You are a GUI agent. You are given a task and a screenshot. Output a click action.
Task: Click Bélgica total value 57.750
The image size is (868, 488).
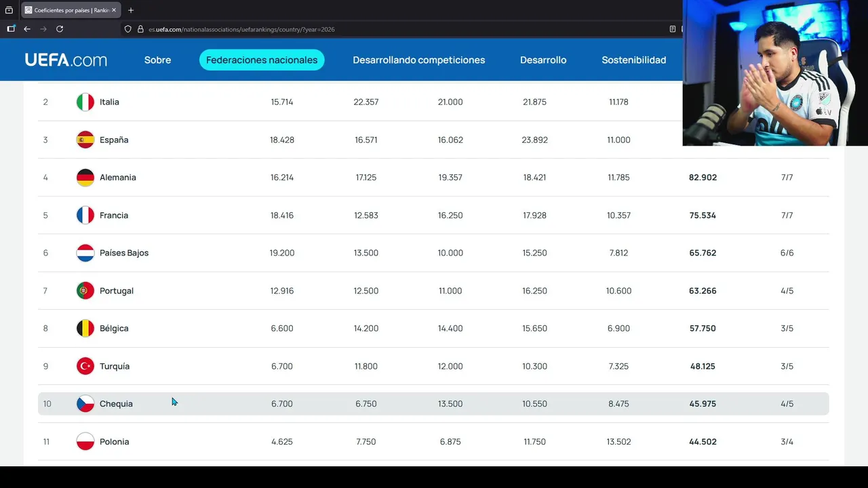(x=703, y=328)
